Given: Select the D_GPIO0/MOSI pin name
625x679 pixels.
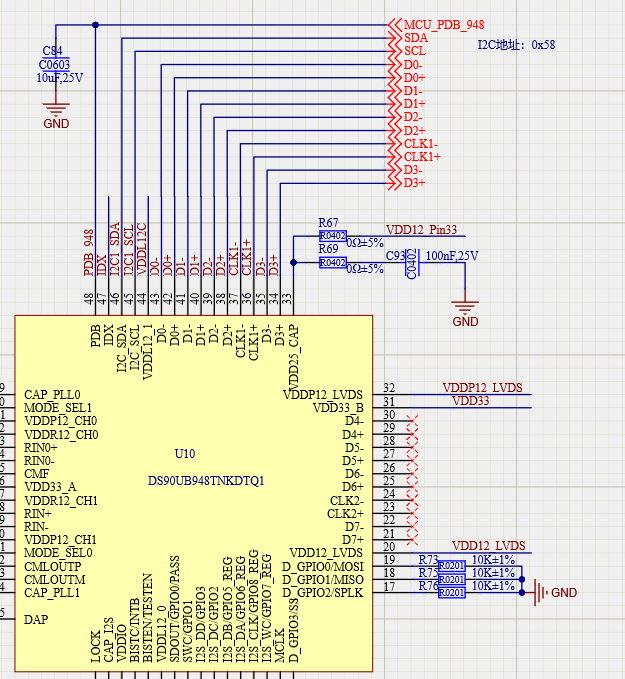Looking at the screenshot, I should [323, 566].
